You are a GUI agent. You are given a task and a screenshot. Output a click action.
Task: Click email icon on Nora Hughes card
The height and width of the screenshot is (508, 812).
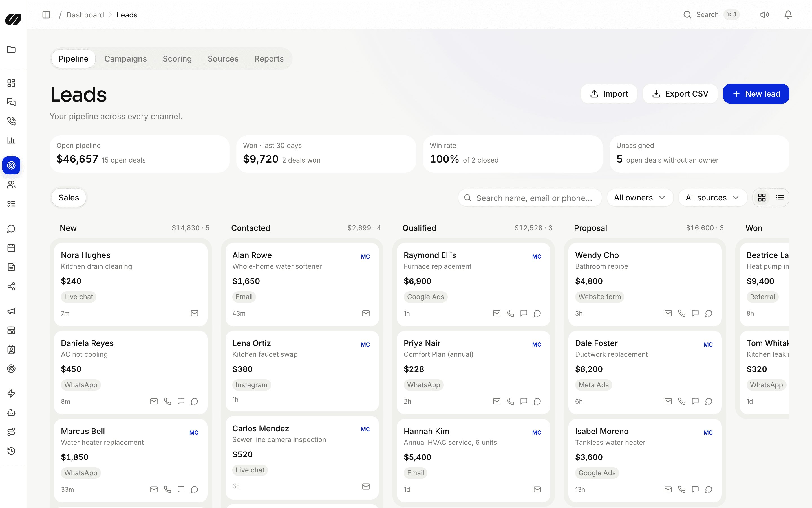pyautogui.click(x=195, y=313)
